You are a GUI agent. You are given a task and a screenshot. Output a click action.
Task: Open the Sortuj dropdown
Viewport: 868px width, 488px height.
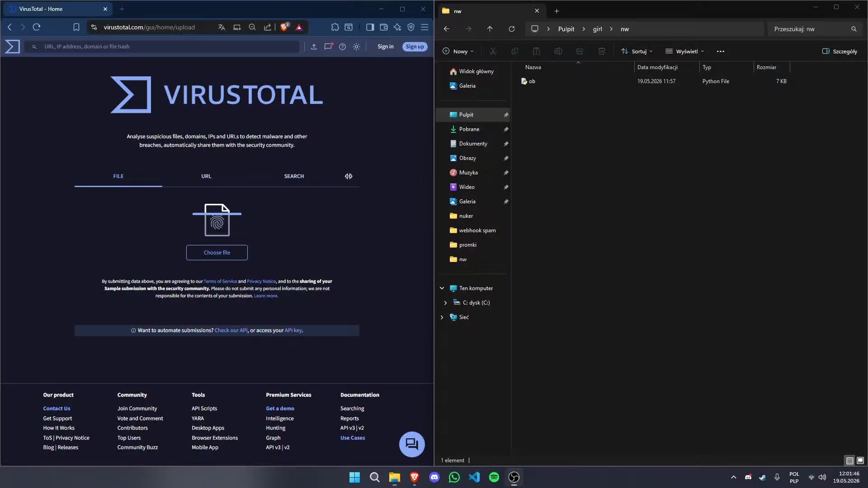click(637, 52)
